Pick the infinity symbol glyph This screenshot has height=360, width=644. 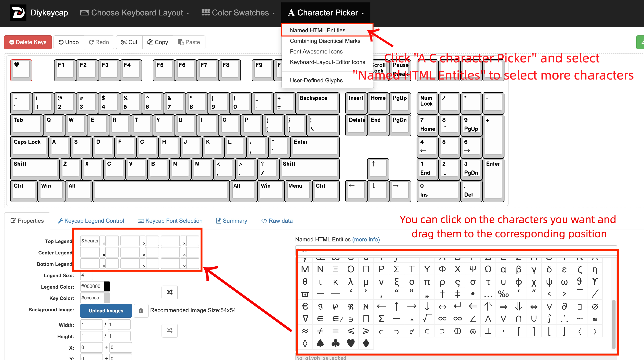point(457,319)
